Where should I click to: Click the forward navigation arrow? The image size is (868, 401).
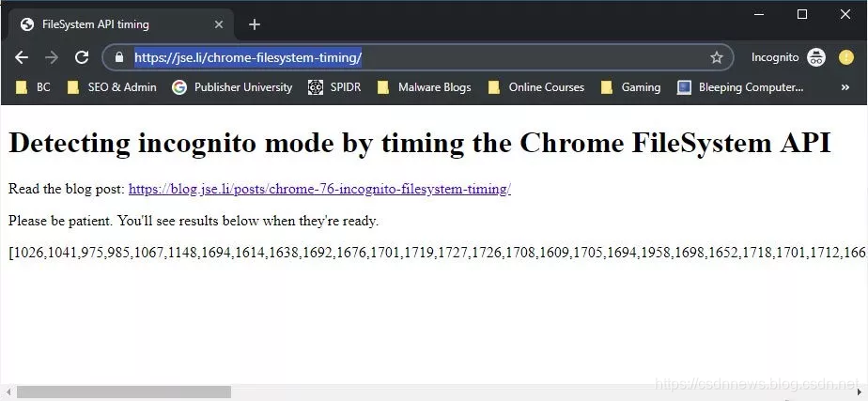click(x=52, y=57)
